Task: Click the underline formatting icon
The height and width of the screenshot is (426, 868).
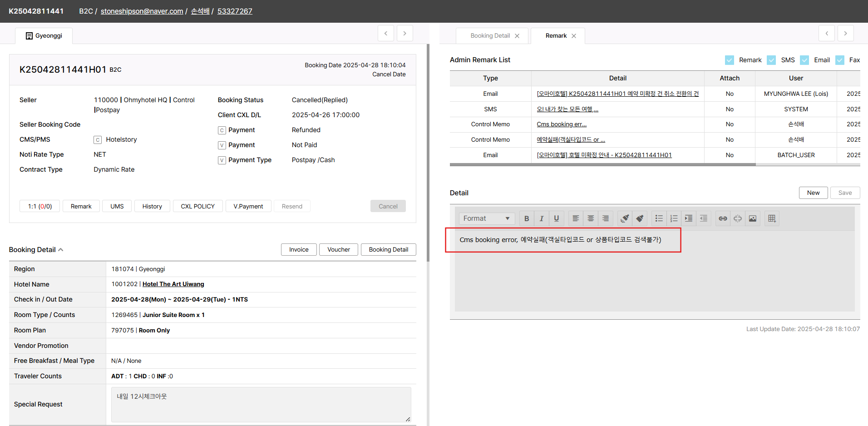Action: click(557, 218)
